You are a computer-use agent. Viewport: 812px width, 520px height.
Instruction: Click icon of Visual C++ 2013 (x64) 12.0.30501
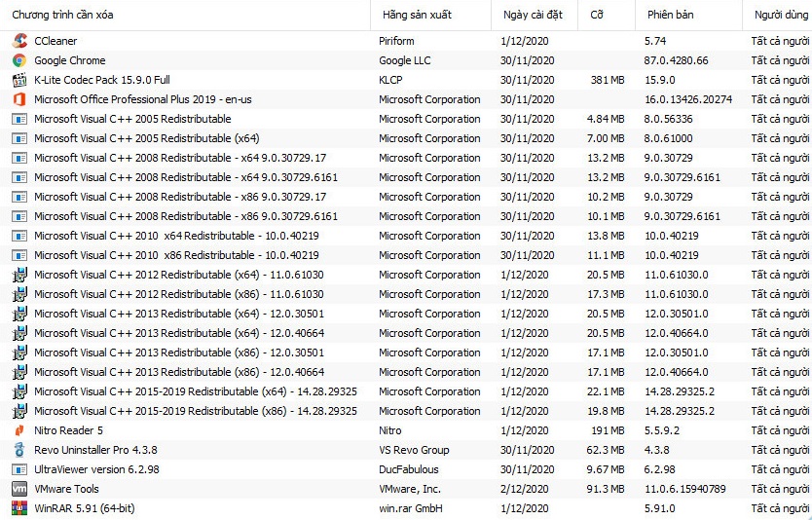coord(19,314)
